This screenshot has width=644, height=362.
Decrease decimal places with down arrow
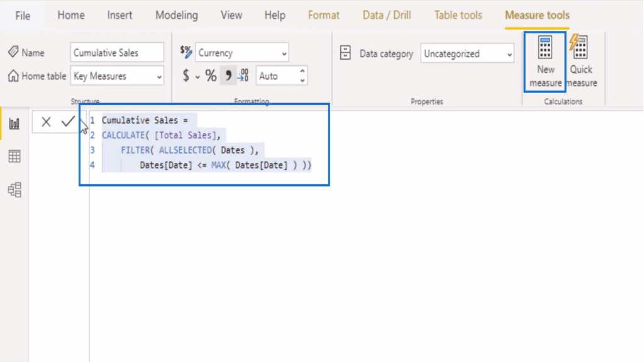tap(303, 80)
